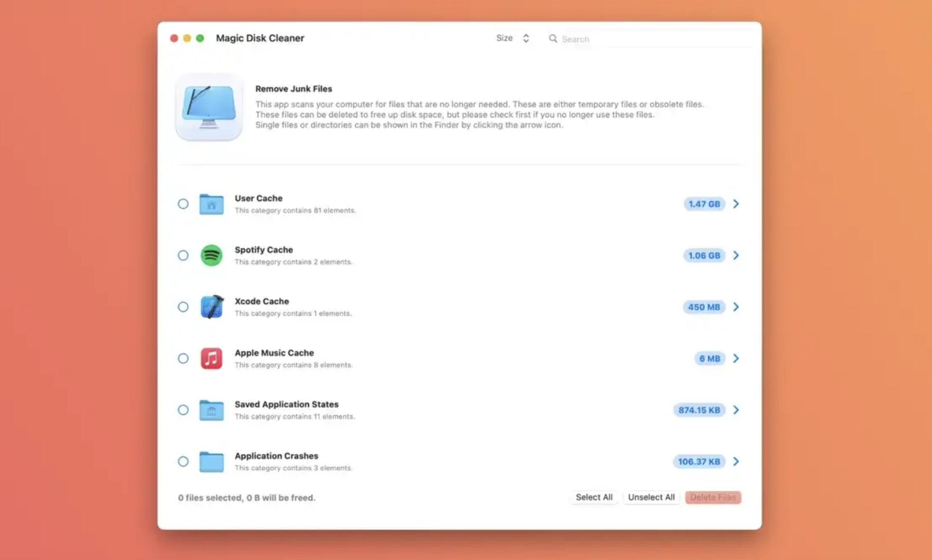932x560 pixels.
Task: Click the Xcode Cache icon
Action: pos(211,307)
